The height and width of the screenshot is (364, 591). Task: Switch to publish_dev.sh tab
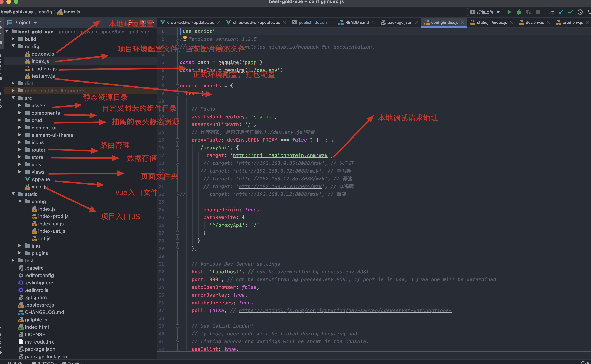click(x=312, y=22)
